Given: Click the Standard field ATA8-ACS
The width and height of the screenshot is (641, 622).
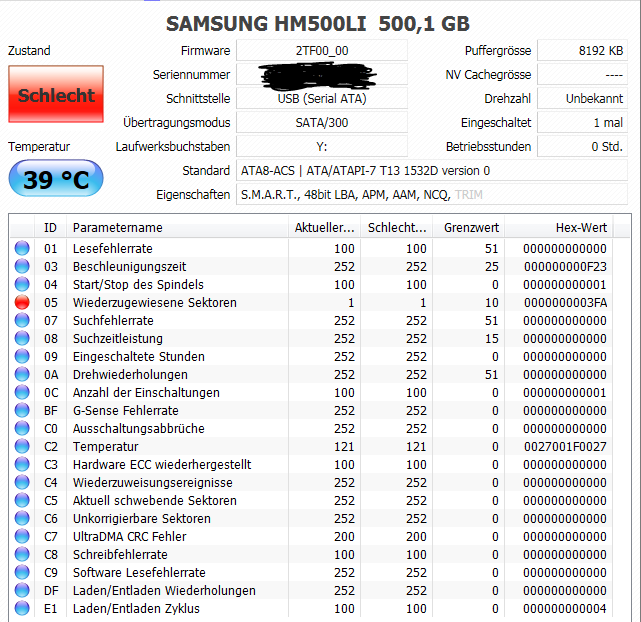Looking at the screenshot, I should point(432,170).
